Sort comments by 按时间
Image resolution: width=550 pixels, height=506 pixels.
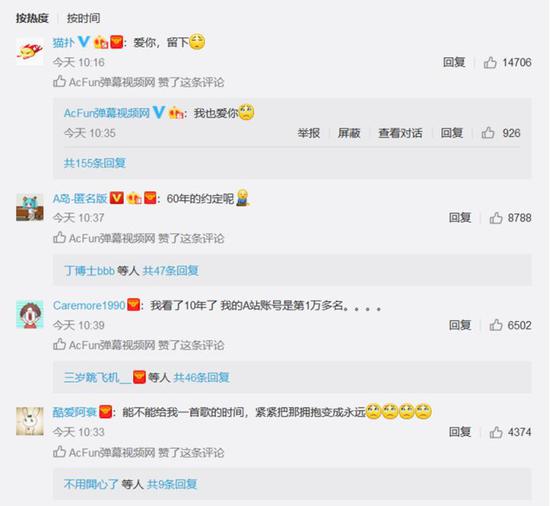coord(83,18)
